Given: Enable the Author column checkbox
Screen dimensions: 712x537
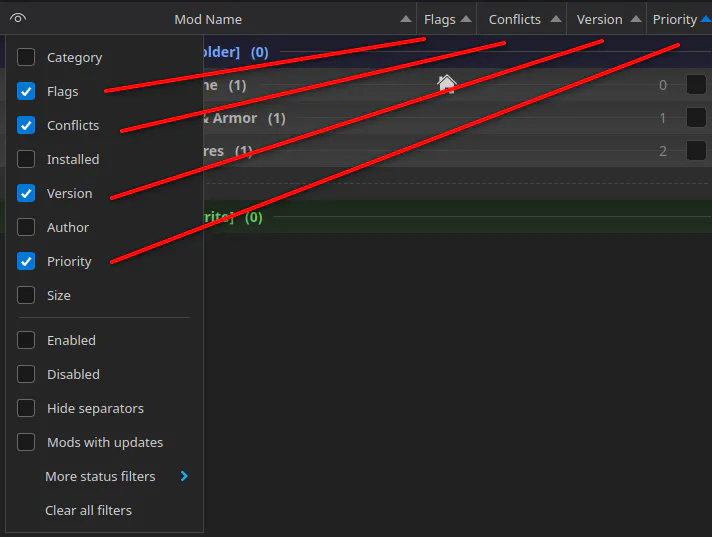Looking at the screenshot, I should pyautogui.click(x=26, y=227).
